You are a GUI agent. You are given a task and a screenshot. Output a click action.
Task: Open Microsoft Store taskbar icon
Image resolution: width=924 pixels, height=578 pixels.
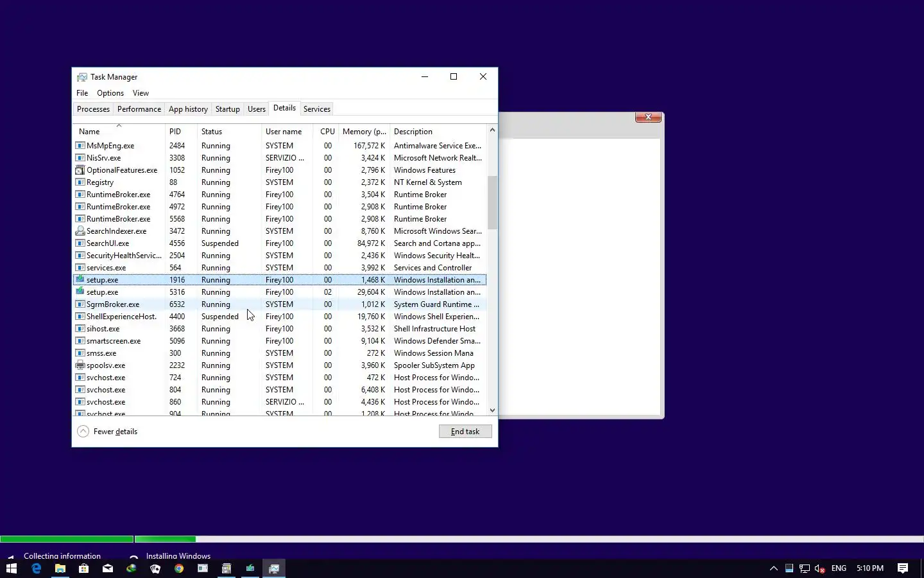pos(83,568)
